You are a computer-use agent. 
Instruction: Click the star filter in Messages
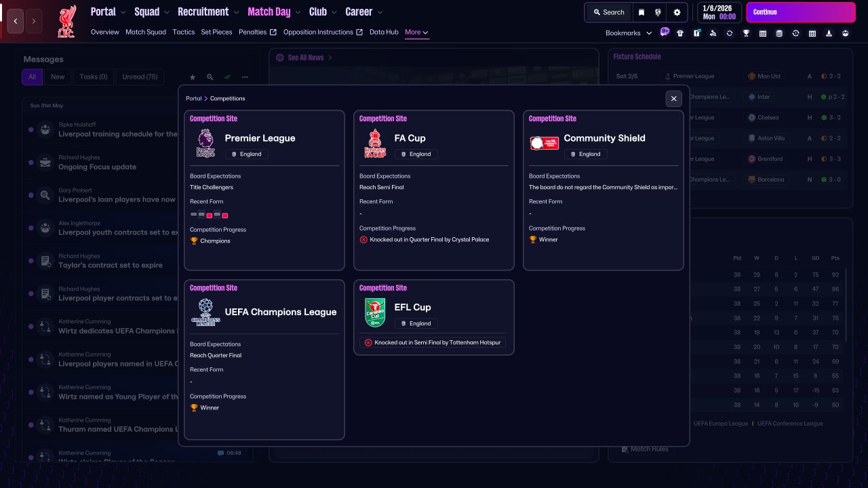tap(193, 77)
